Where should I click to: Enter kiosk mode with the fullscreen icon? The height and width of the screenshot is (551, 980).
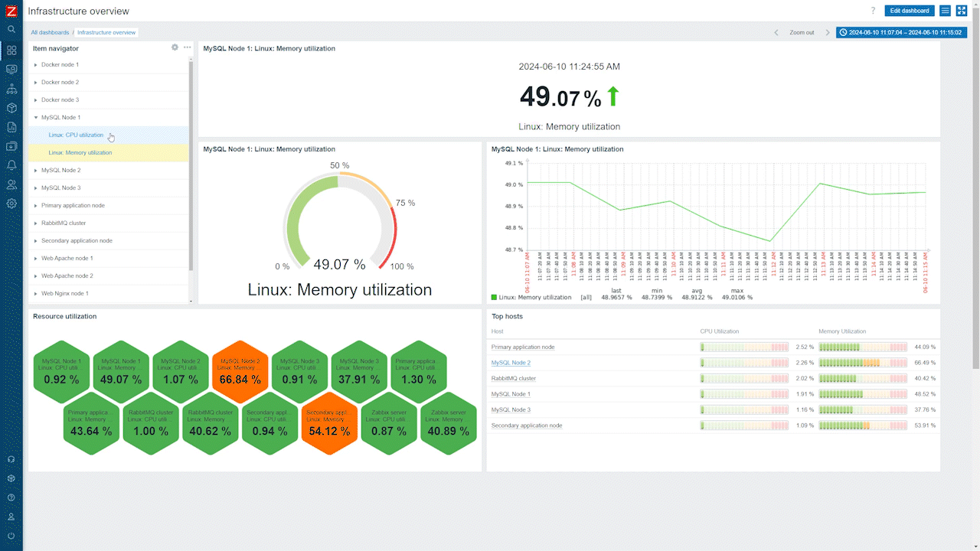pyautogui.click(x=962, y=11)
